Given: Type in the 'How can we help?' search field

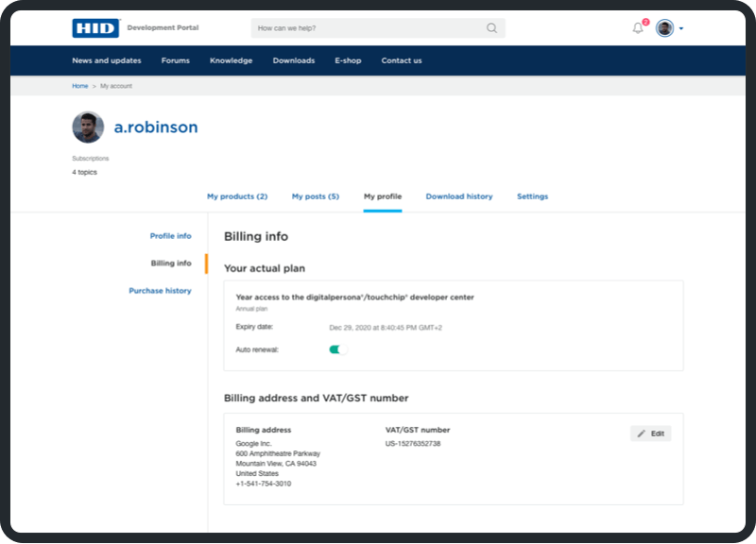Looking at the screenshot, I should point(369,28).
